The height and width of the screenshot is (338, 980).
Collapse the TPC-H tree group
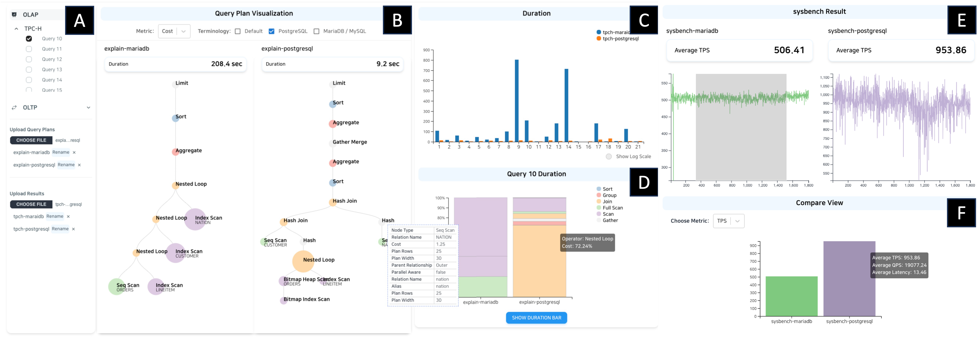click(x=16, y=29)
